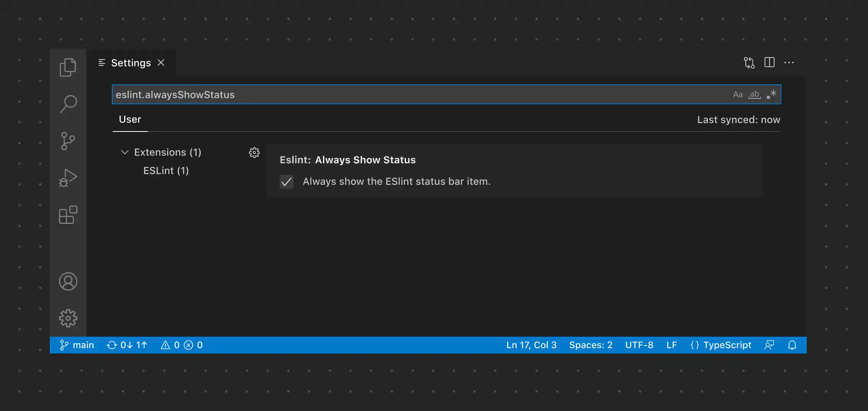Open the Source Control panel

tap(68, 141)
